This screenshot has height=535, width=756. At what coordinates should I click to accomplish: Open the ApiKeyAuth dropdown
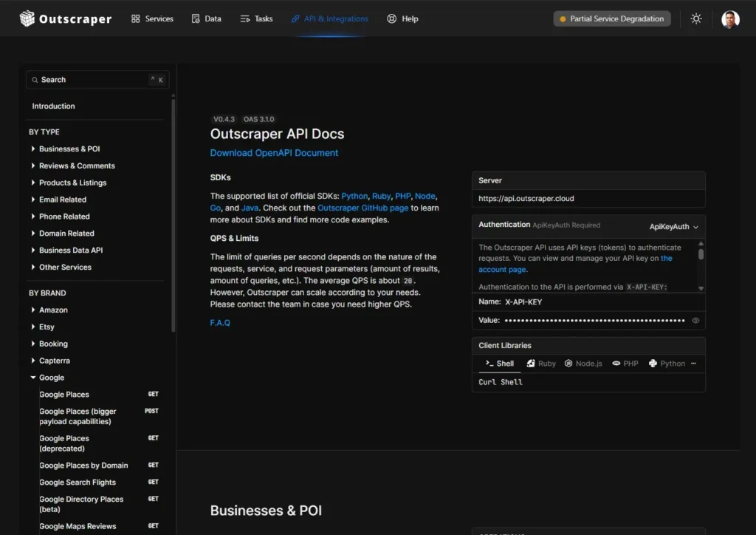coord(673,226)
